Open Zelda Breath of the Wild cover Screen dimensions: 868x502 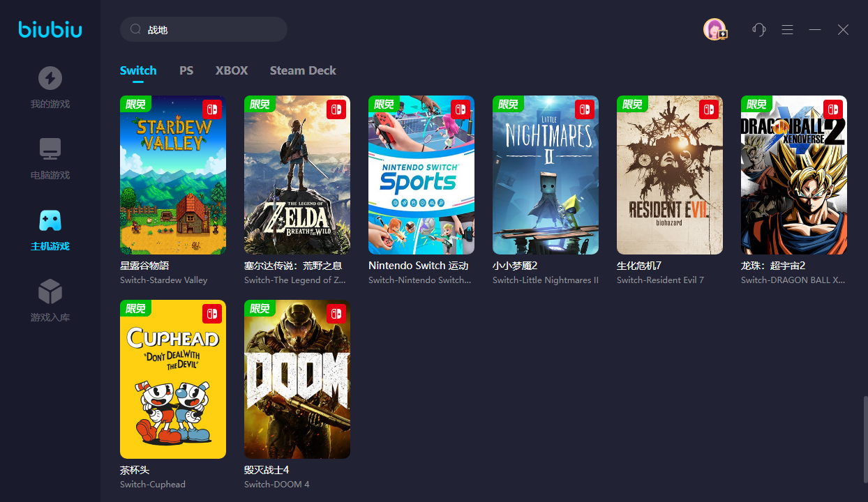click(x=297, y=175)
